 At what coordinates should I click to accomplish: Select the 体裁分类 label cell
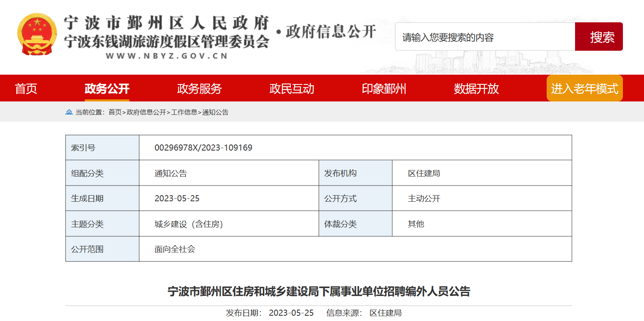tap(356, 224)
